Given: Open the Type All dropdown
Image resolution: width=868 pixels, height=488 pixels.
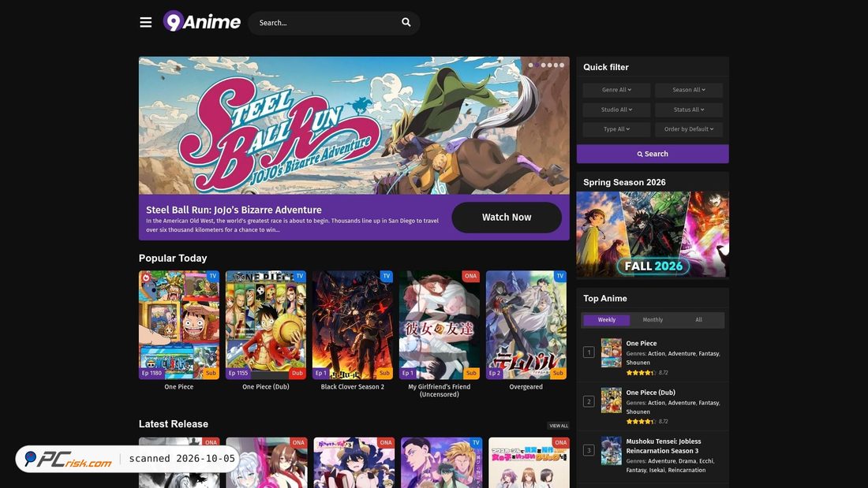Looking at the screenshot, I should coord(616,129).
